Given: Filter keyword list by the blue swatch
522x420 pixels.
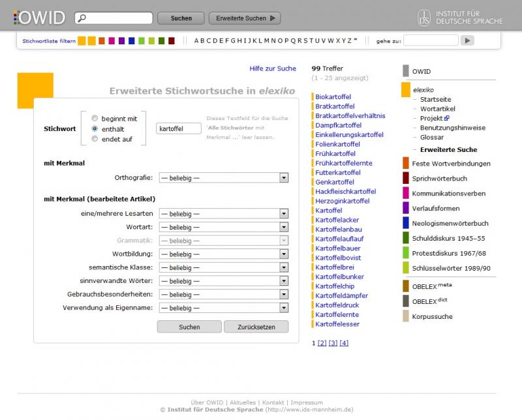Looking at the screenshot, I should click(x=132, y=40).
